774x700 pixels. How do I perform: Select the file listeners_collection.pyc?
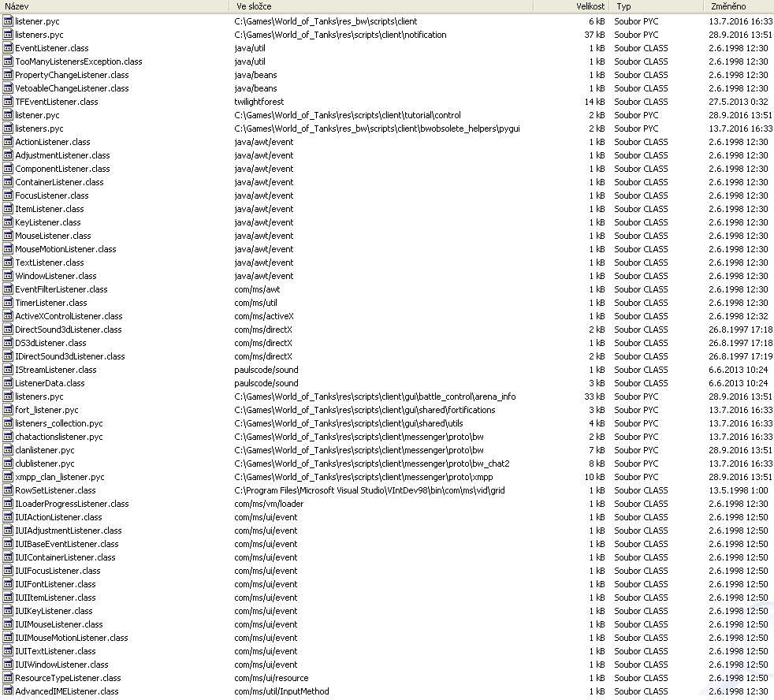59,423
